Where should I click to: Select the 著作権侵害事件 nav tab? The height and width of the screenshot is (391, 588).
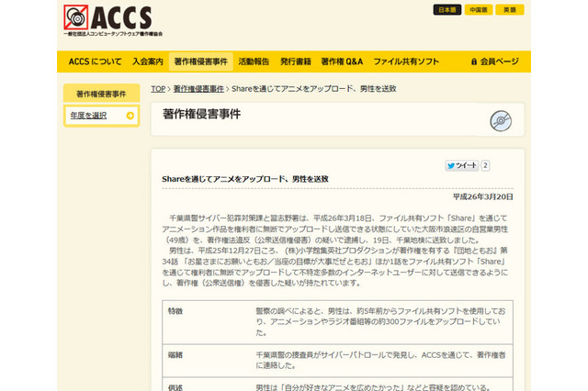tap(201, 61)
